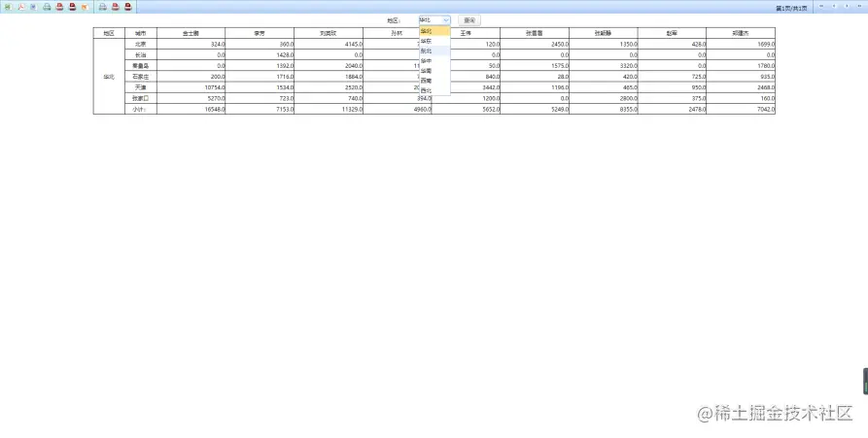Click the green printer icon
Image resolution: width=868 pixels, height=438 pixels.
point(47,7)
